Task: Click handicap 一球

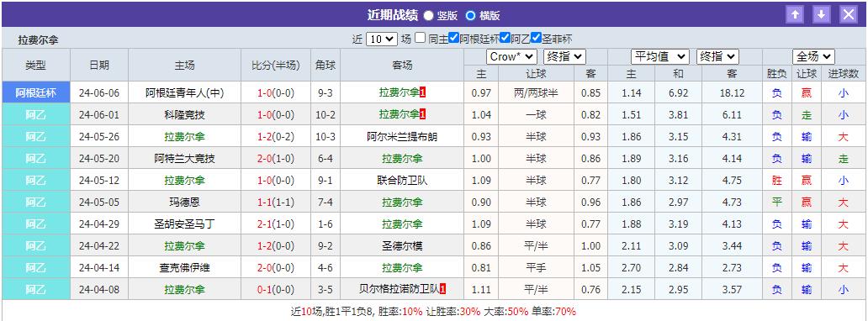Action: [x=535, y=115]
